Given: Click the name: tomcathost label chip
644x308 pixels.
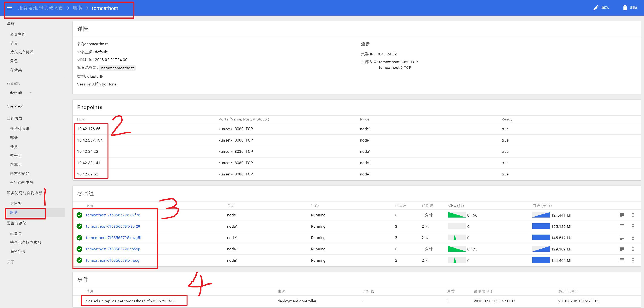Looking at the screenshot, I should (117, 68).
